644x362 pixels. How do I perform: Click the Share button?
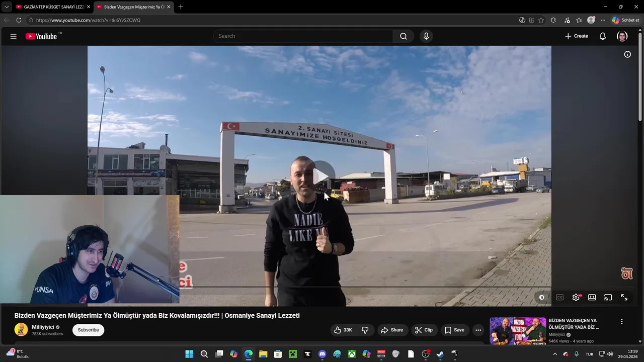(x=392, y=330)
